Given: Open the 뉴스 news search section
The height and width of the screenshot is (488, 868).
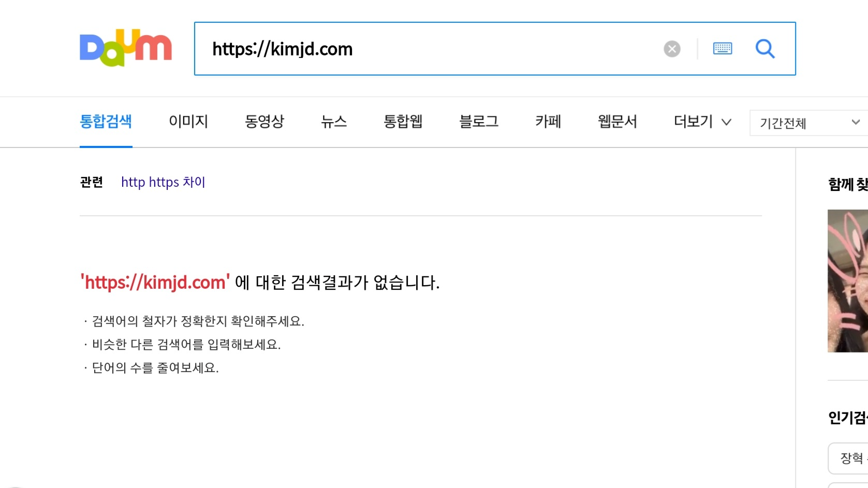Looking at the screenshot, I should tap(334, 122).
